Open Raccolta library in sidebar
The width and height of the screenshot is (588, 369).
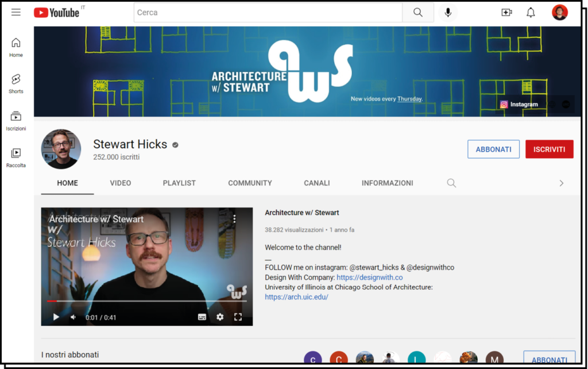tap(16, 157)
